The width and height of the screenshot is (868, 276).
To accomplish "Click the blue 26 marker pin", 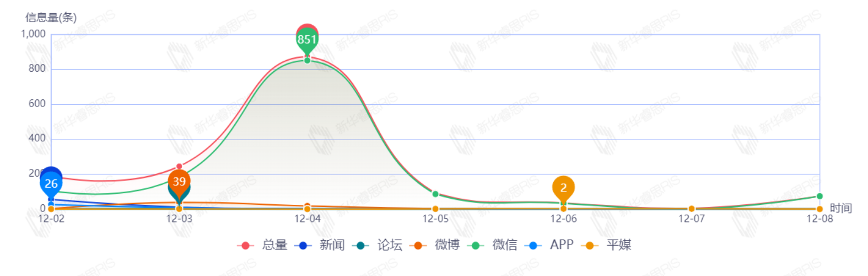I will tap(51, 184).
